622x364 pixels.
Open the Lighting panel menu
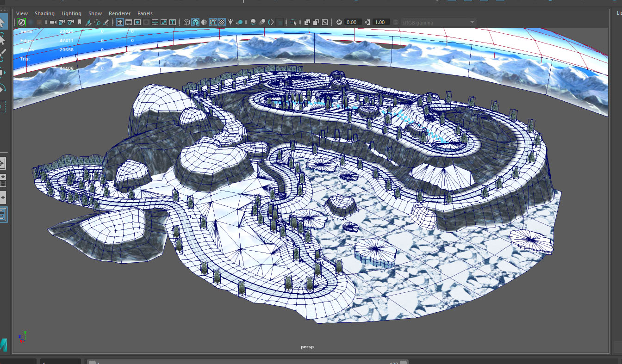point(71,13)
